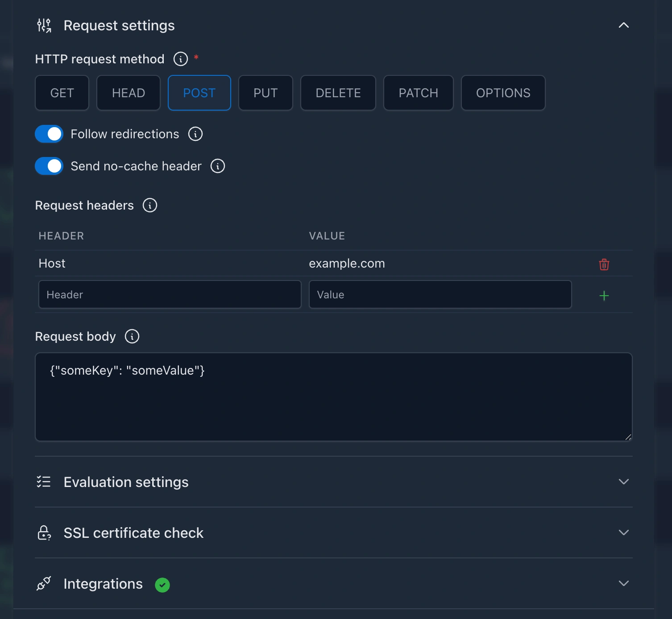
Task: Click the Header name input field
Action: (x=170, y=294)
